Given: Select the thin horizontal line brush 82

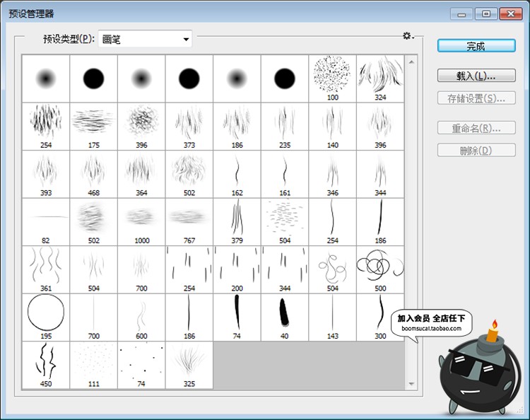Looking at the screenshot, I should (46, 221).
